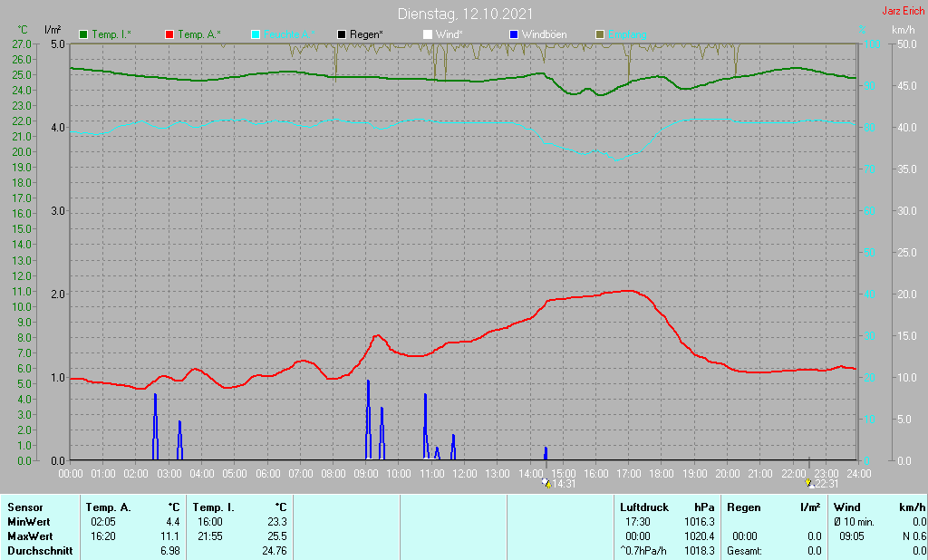The width and height of the screenshot is (928, 560).
Task: Click the minimum pressure value '1016.3'
Action: (700, 522)
